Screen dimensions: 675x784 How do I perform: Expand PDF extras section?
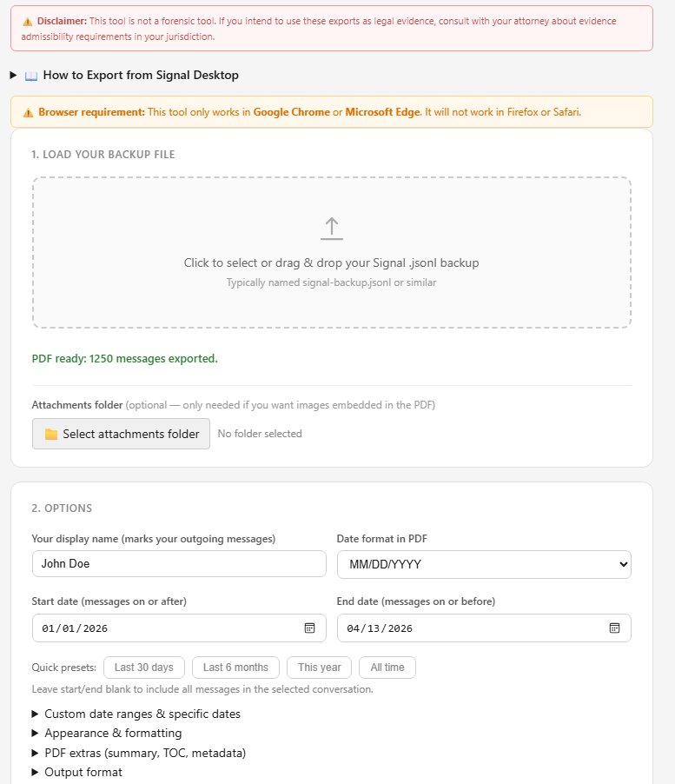point(145,753)
